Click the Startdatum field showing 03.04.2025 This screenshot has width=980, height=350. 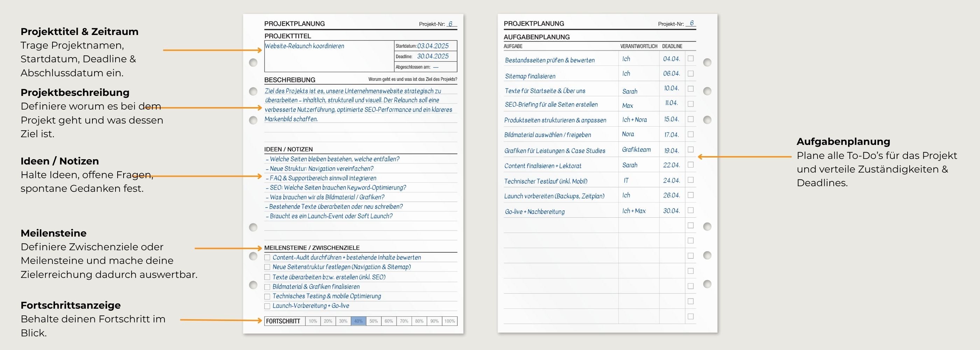[x=433, y=46]
